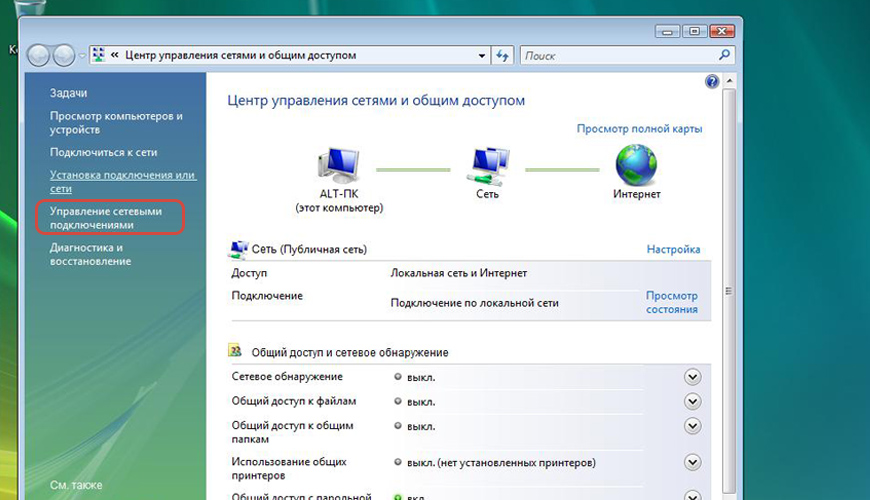Expand the Использование общих принтеров chevron
This screenshot has width=870, height=500.
point(692,462)
